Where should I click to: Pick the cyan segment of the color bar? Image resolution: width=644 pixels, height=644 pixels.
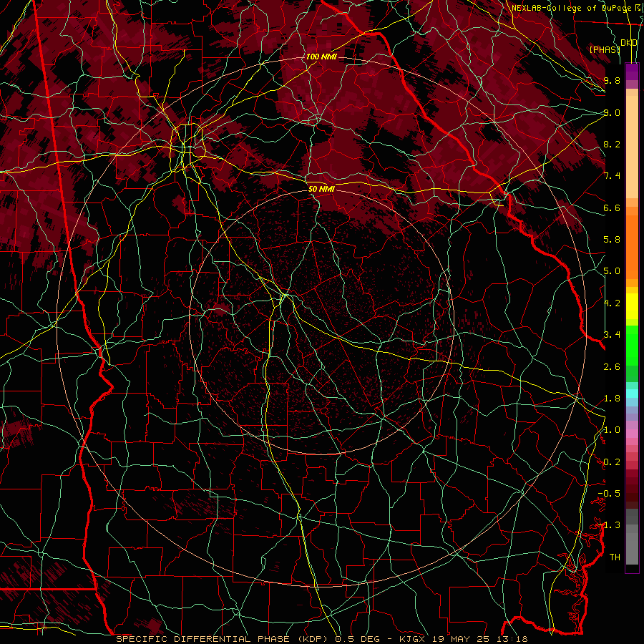[x=632, y=393]
